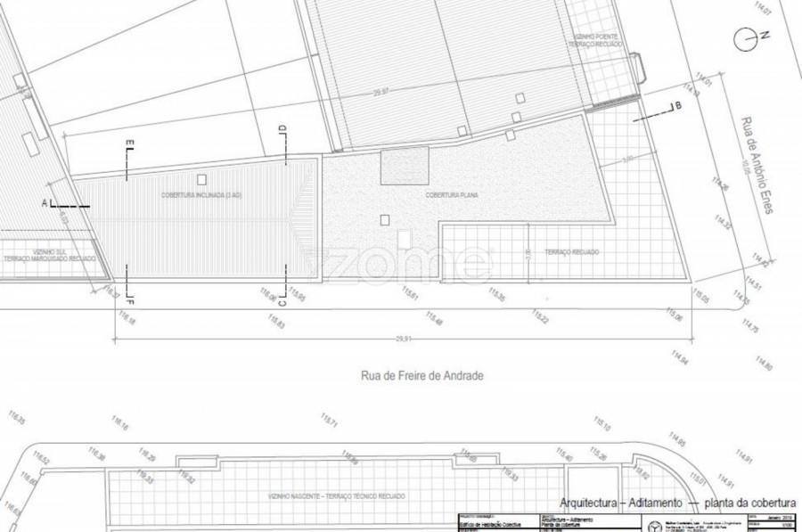The height and width of the screenshot is (532, 802).
Task: Click the gray shaded square on flat roof
Action: point(405,166)
